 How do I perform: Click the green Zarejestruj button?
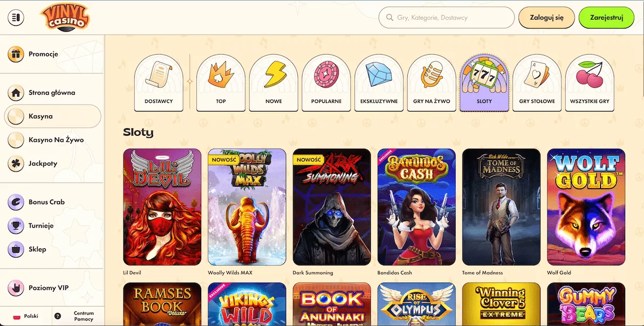(606, 18)
